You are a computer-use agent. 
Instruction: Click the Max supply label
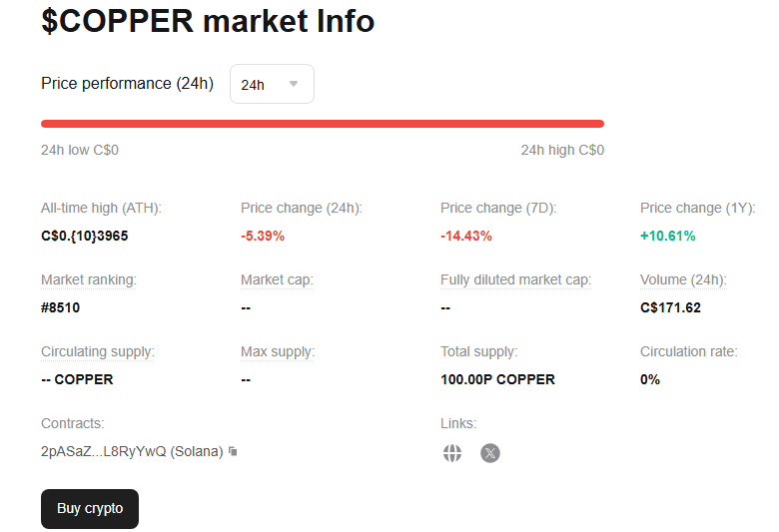coord(278,351)
